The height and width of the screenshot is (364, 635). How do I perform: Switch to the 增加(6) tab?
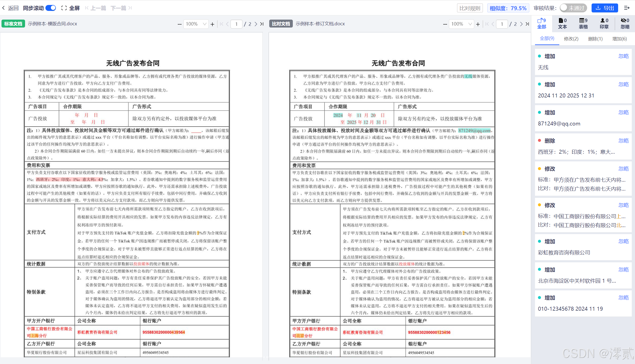[619, 39]
